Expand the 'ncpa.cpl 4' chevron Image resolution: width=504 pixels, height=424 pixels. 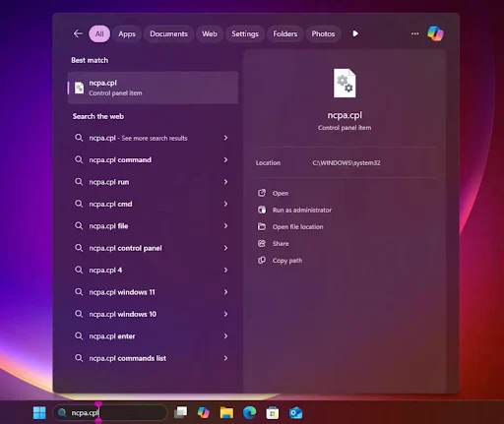point(225,270)
